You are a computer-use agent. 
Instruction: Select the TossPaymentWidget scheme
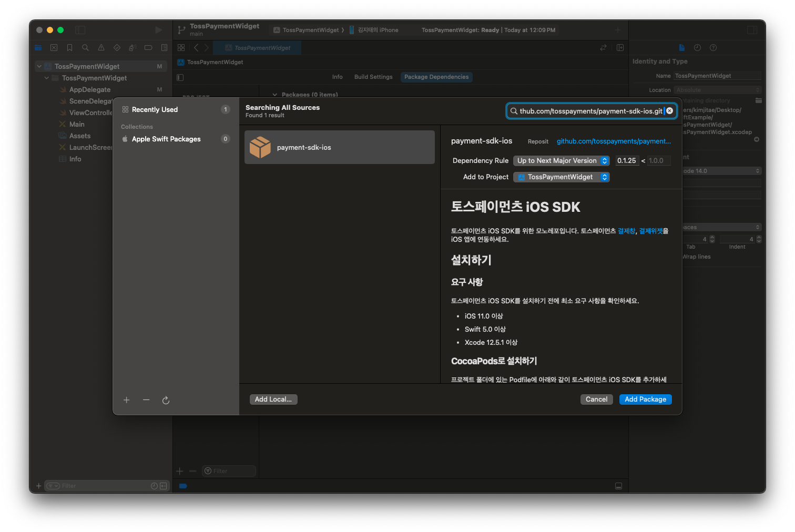[307, 30]
